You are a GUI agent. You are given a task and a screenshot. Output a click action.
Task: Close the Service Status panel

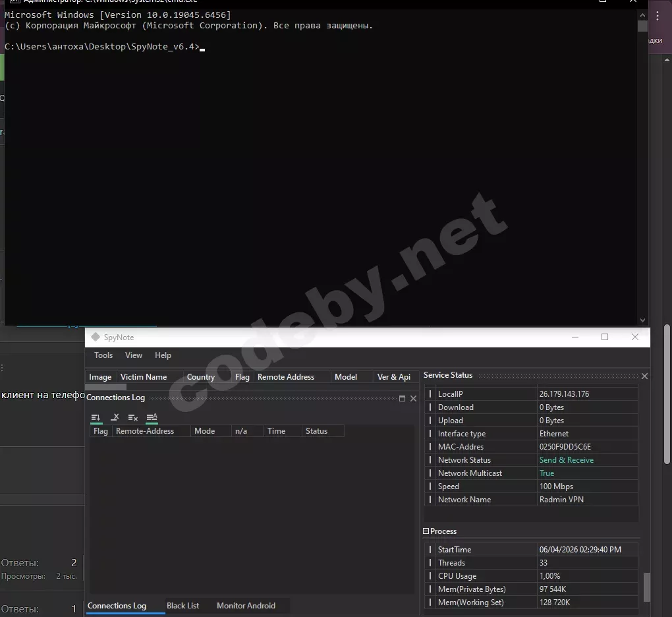click(x=644, y=376)
